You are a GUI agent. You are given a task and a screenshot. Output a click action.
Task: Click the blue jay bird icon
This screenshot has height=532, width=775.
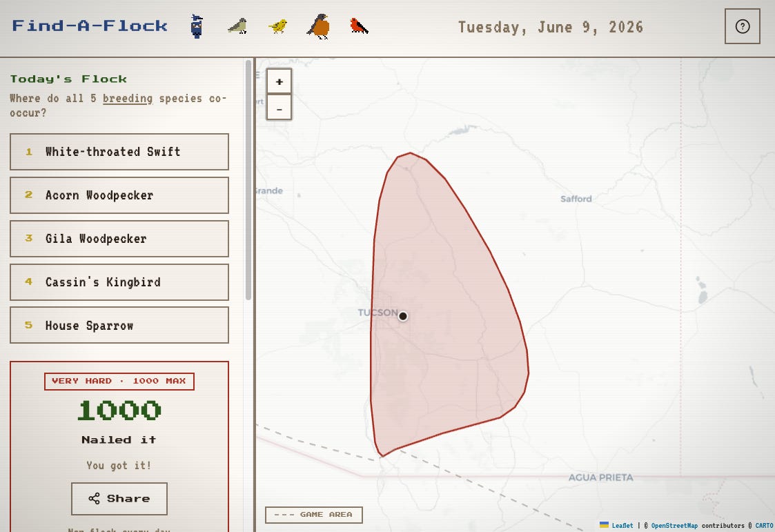coord(197,26)
